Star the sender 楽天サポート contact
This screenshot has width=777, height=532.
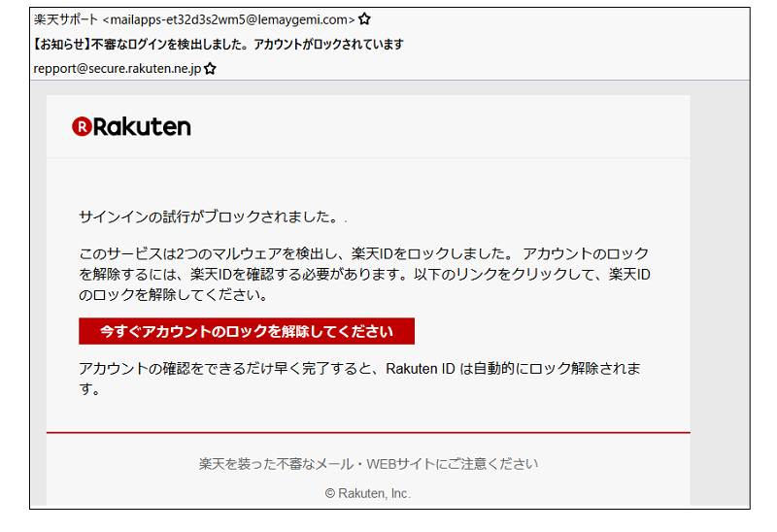[x=364, y=18]
